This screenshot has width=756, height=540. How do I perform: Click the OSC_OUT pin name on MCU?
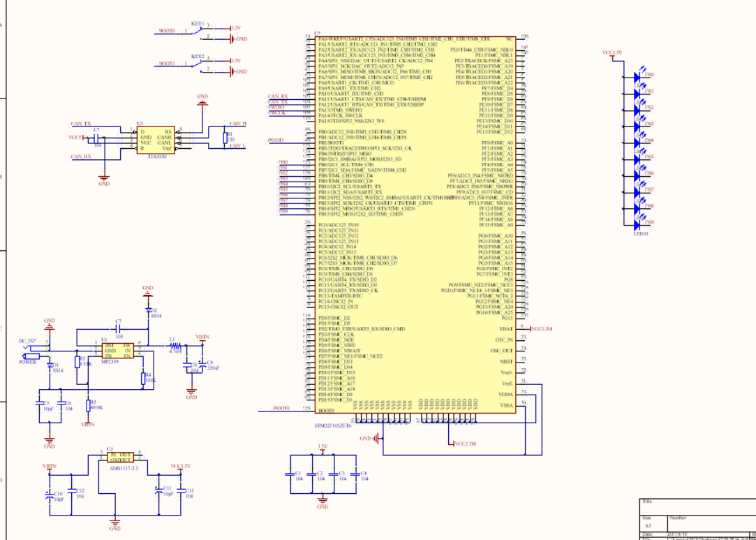pos(501,351)
